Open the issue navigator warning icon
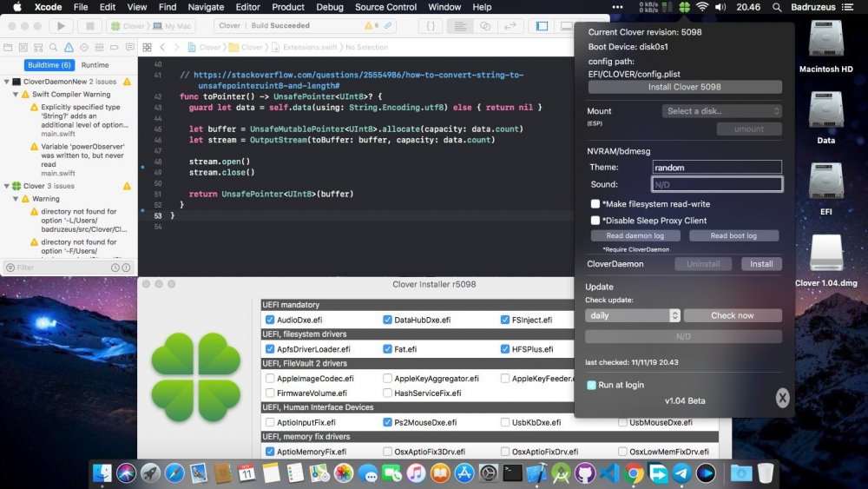 click(69, 48)
